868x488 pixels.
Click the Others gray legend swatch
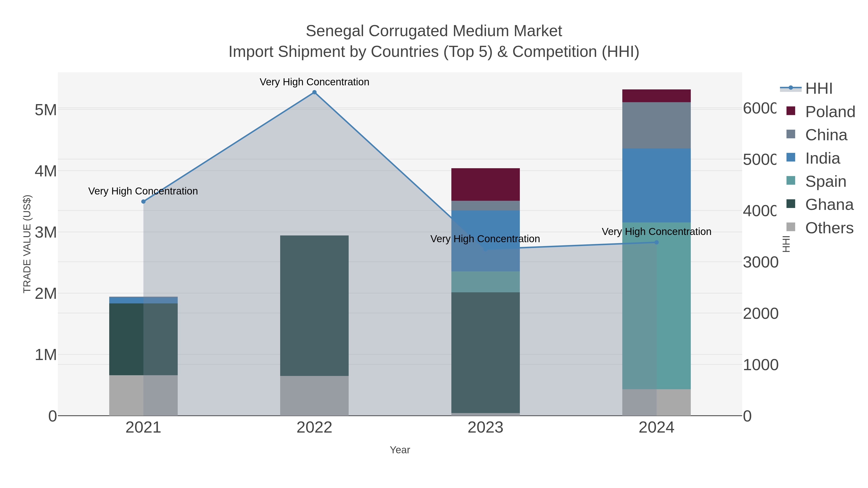pyautogui.click(x=791, y=227)
